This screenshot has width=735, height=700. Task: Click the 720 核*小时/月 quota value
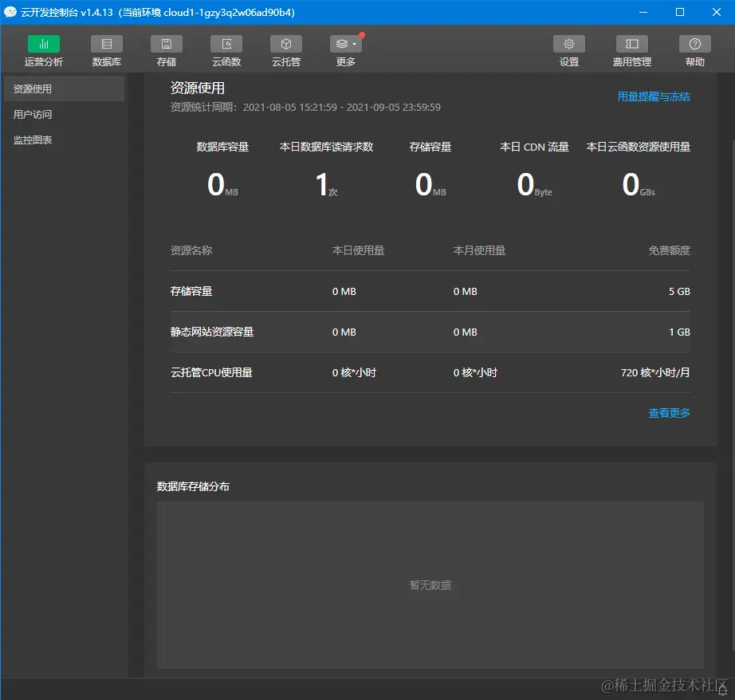(655, 373)
